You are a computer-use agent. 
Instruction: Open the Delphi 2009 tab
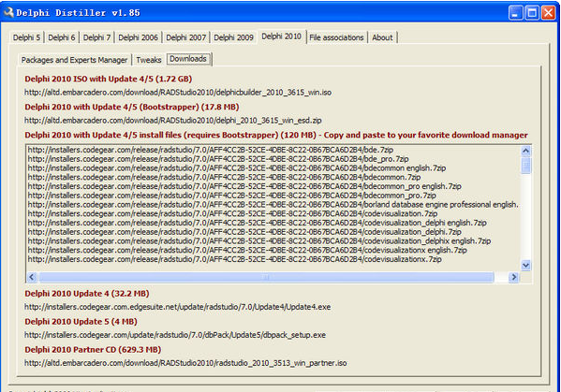click(233, 37)
